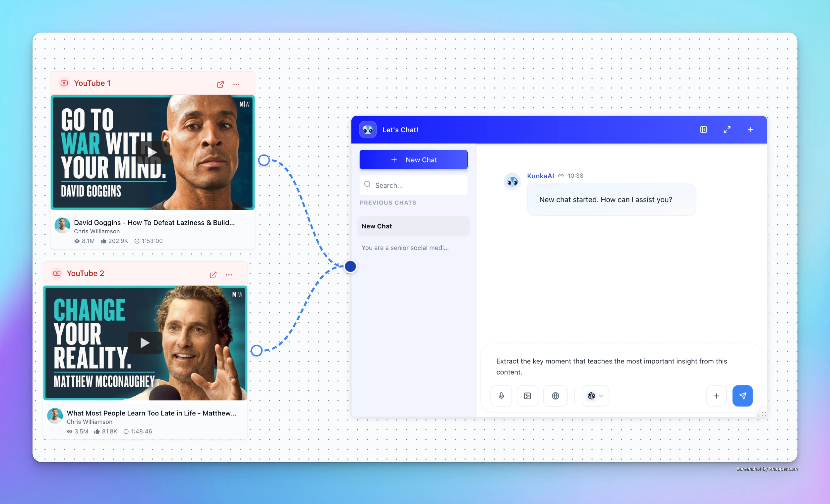Click YouTube 2 node output connector circle
The width and height of the screenshot is (830, 504).
pos(257,350)
